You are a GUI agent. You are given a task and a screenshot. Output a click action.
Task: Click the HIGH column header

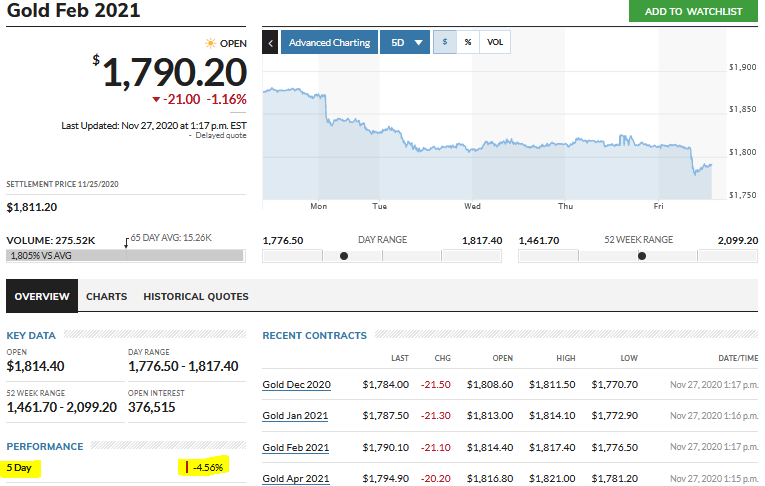(x=566, y=358)
